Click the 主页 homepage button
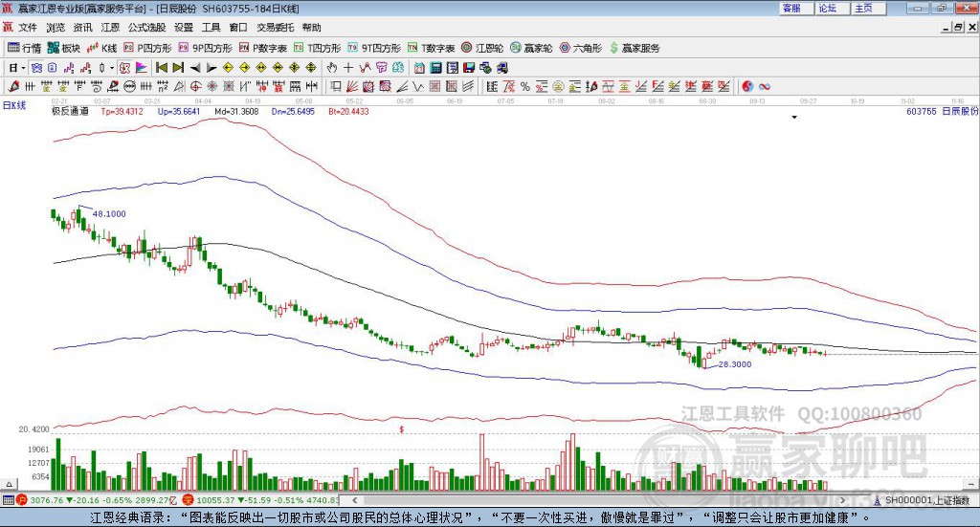Image resolution: width=980 pixels, height=527 pixels. pos(869,8)
